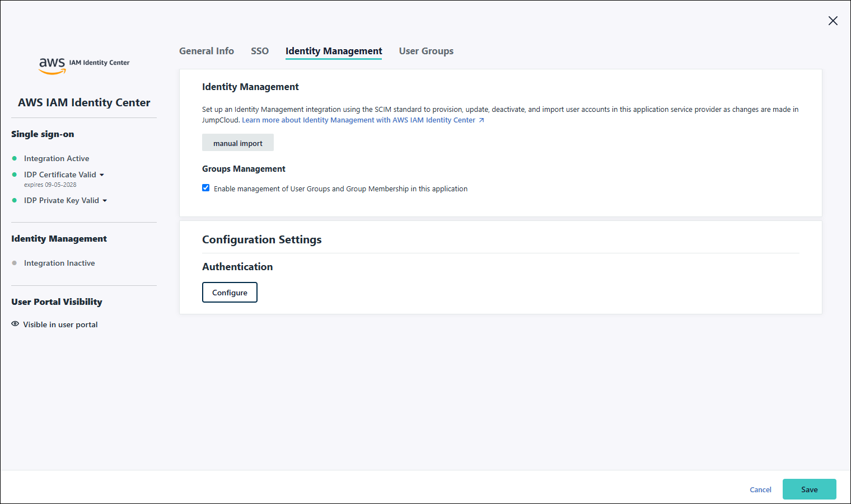This screenshot has width=851, height=504.
Task: Open Learn more about Identity Management link
Action: (358, 120)
